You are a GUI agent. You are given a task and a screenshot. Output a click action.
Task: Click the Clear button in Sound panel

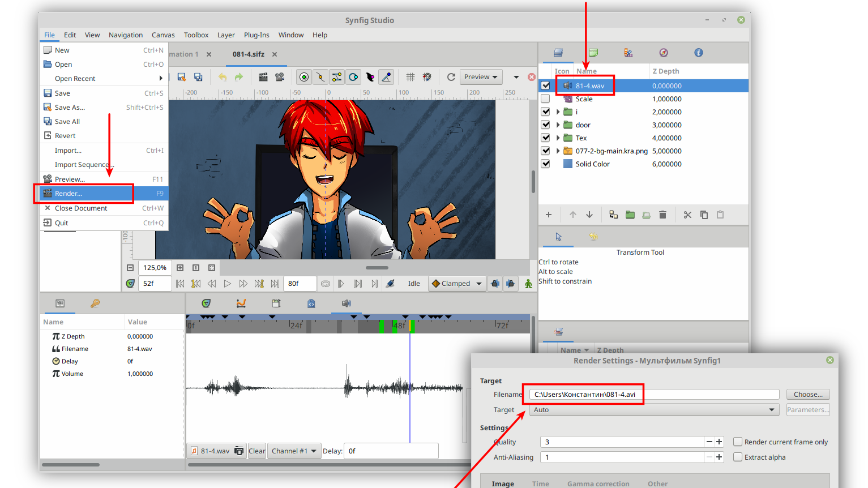click(x=256, y=451)
